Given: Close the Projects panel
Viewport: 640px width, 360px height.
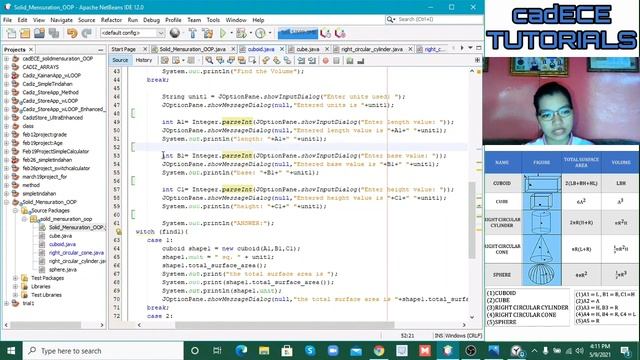Looking at the screenshot, I should (x=31, y=49).
